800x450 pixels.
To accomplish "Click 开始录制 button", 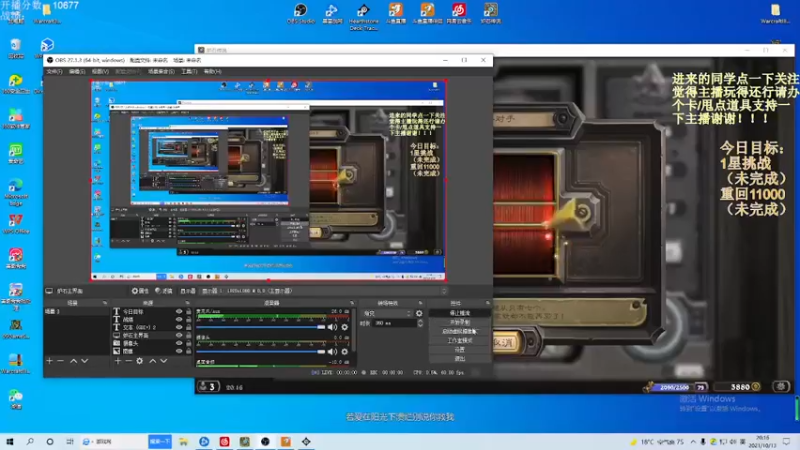I will [x=460, y=322].
